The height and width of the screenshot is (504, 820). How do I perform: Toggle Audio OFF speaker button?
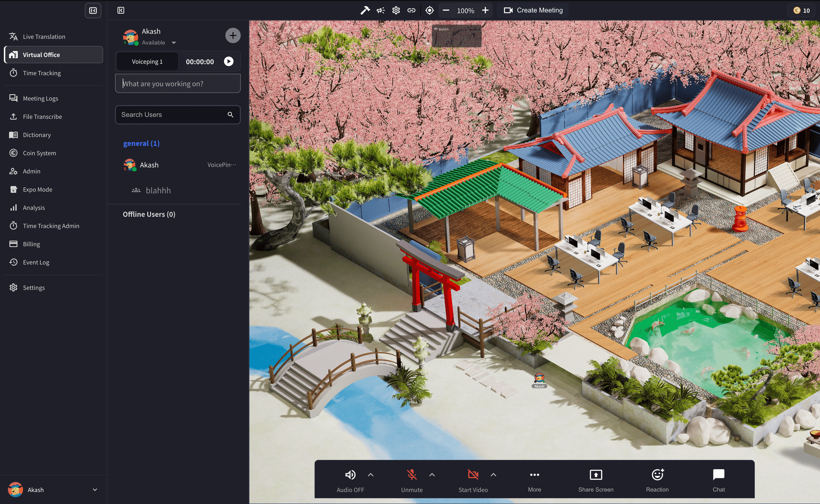[350, 480]
